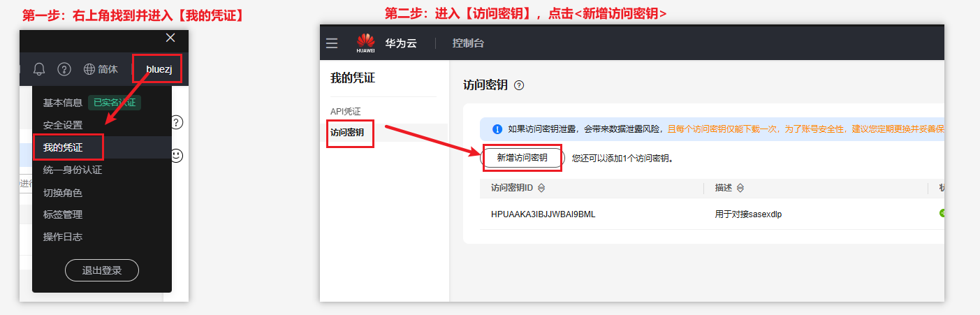This screenshot has width=980, height=315.
Task: Click the globe language icon
Action: coord(89,69)
